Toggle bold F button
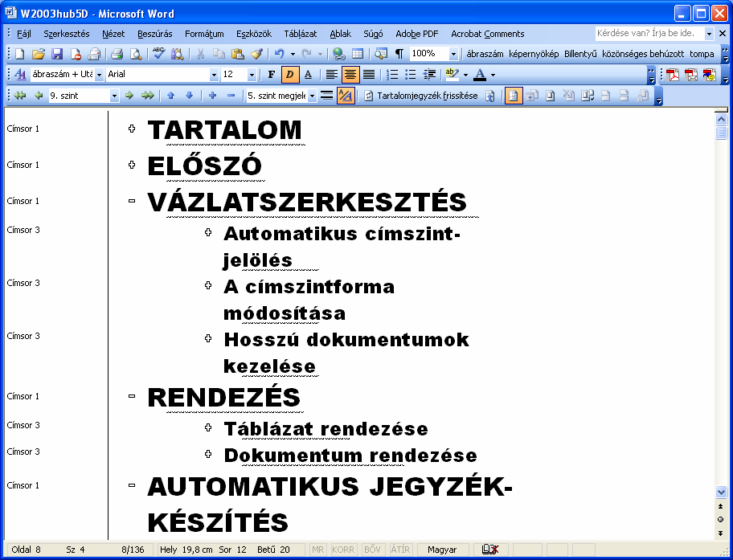This screenshot has width=733, height=560. pos(271,74)
